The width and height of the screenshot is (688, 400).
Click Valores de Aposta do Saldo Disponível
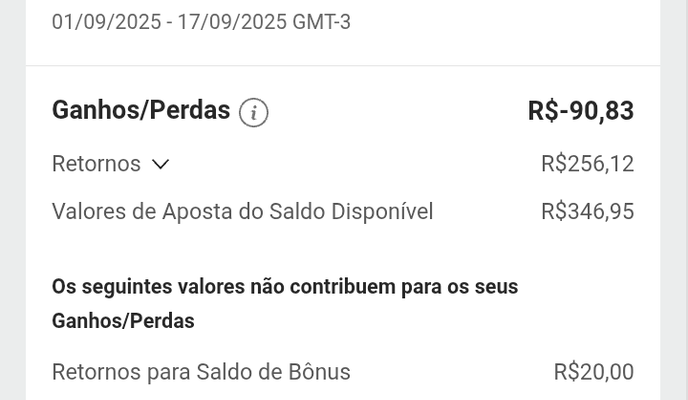(x=242, y=212)
